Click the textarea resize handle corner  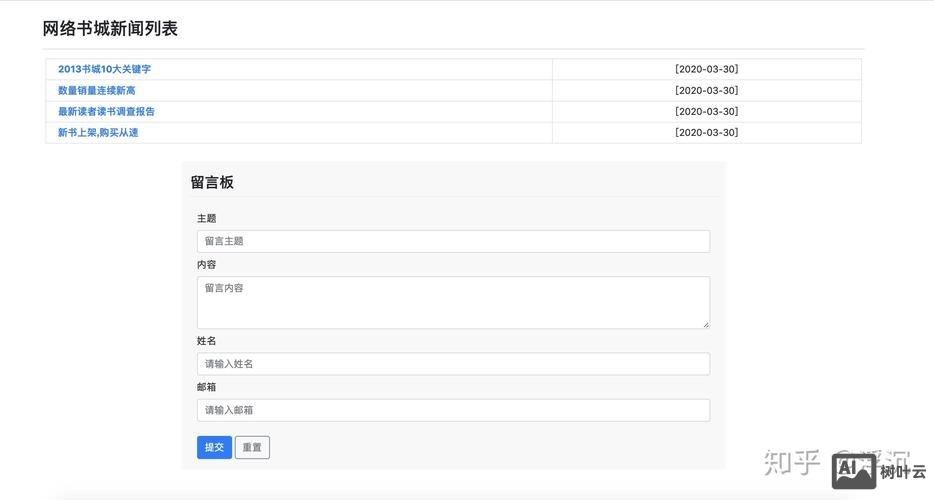click(x=705, y=324)
